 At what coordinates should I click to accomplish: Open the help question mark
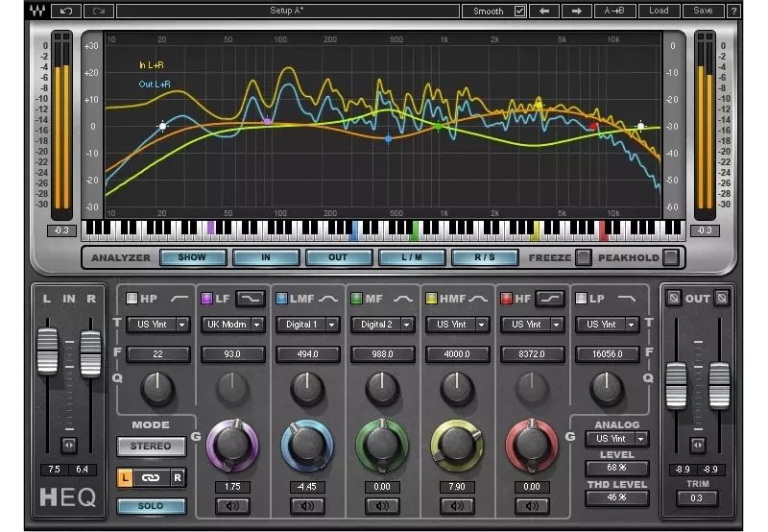(733, 11)
